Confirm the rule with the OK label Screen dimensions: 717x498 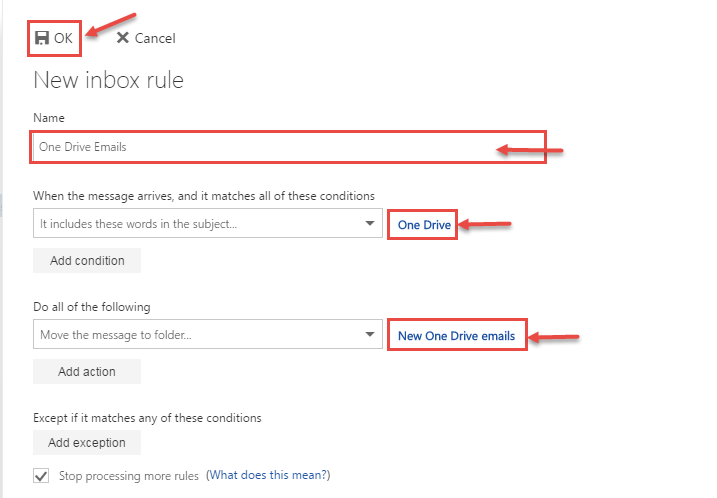(63, 38)
